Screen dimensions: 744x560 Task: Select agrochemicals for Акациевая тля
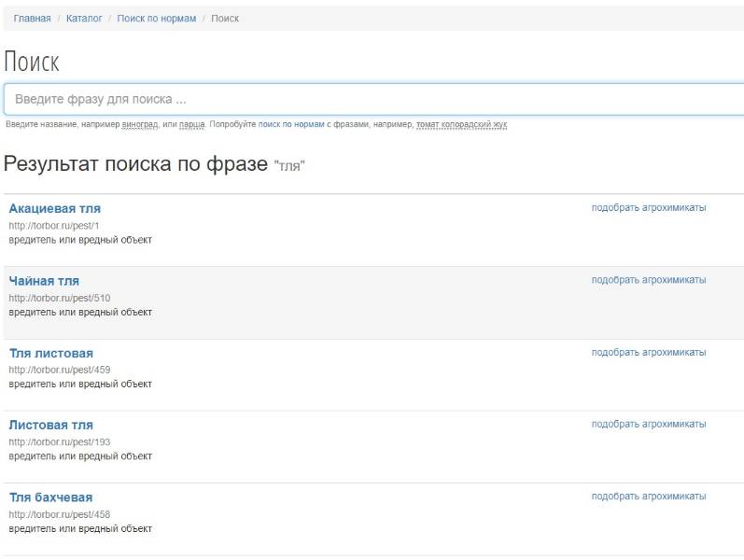pos(649,208)
